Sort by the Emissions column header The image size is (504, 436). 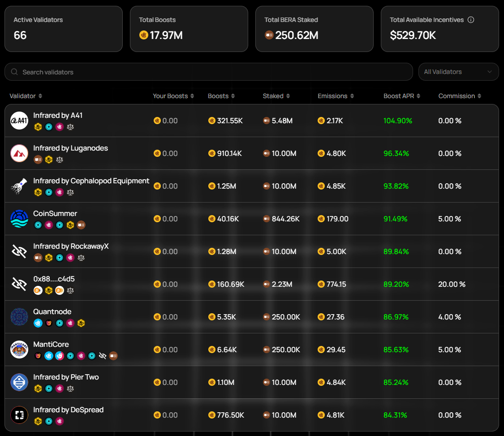(336, 96)
